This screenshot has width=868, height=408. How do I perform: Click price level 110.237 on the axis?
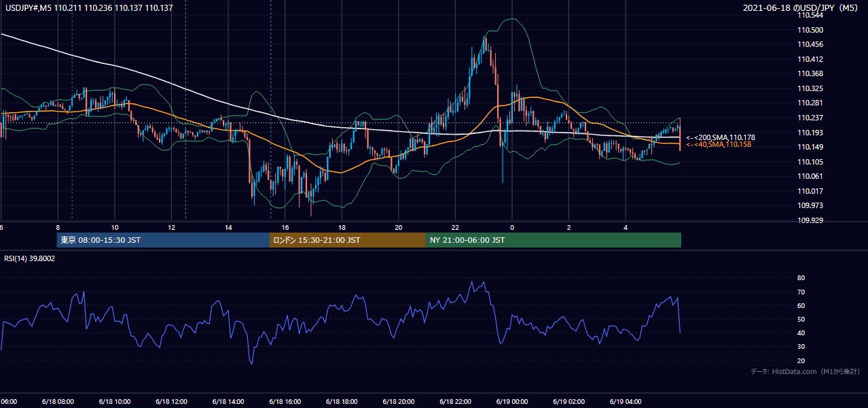click(810, 118)
